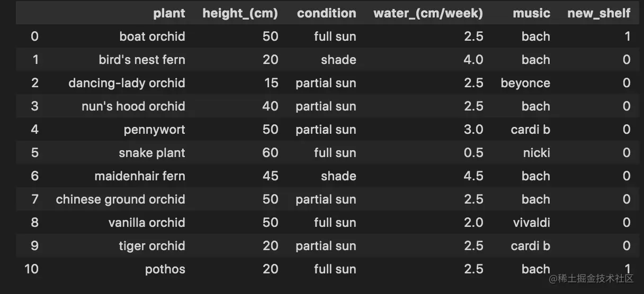Select the 'bird's nest fern' cell

click(141, 60)
